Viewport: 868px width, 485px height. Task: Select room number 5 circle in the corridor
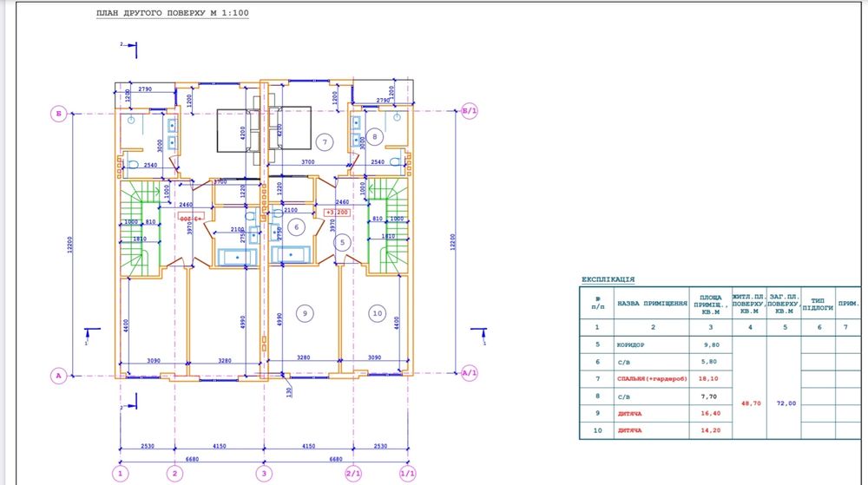342,242
